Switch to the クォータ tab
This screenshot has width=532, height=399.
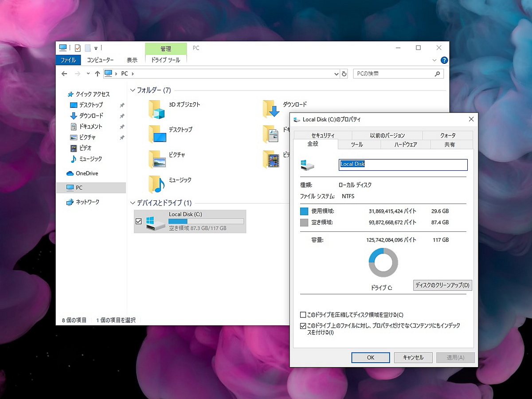pos(448,135)
